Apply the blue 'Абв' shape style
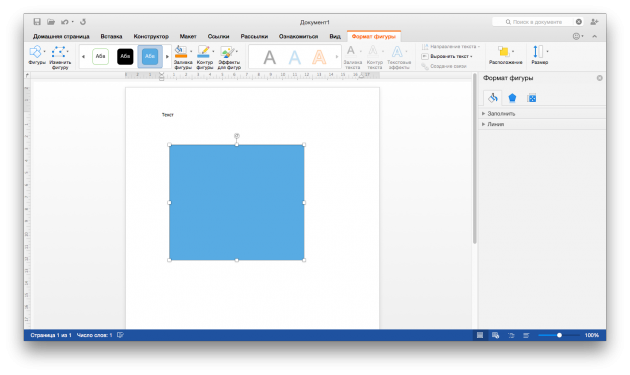This screenshot has height=375, width=630. click(x=150, y=56)
